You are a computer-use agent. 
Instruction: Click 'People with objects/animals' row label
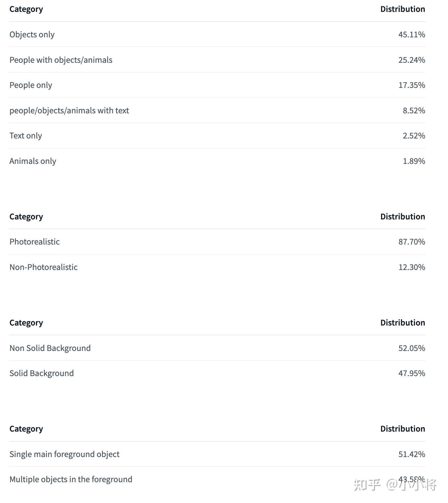[x=61, y=60]
